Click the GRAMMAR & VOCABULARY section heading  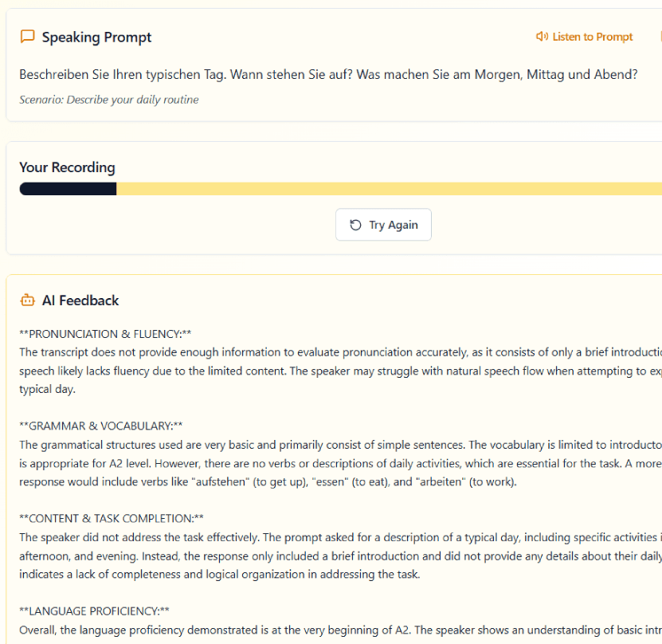coord(101,426)
